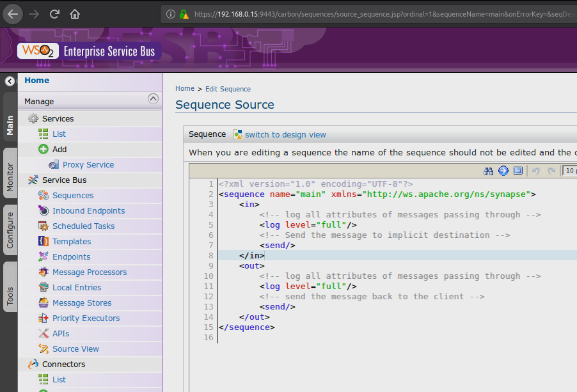Add a Proxy Service from sidebar
Viewport: 577px width, 392px height.
[88, 165]
